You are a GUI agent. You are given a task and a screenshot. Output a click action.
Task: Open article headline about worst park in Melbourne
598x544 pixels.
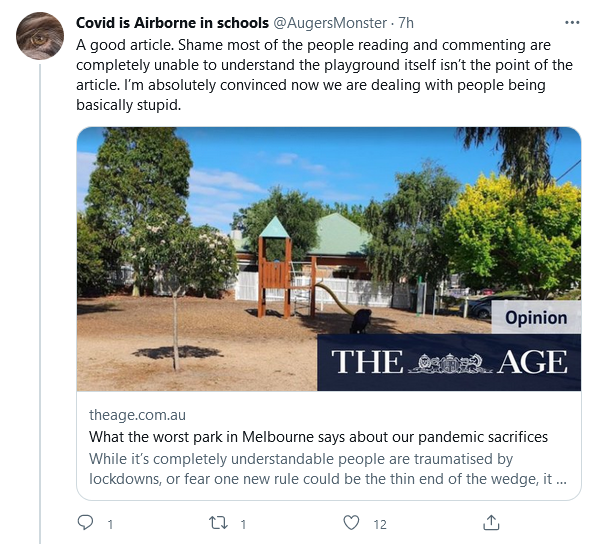318,437
